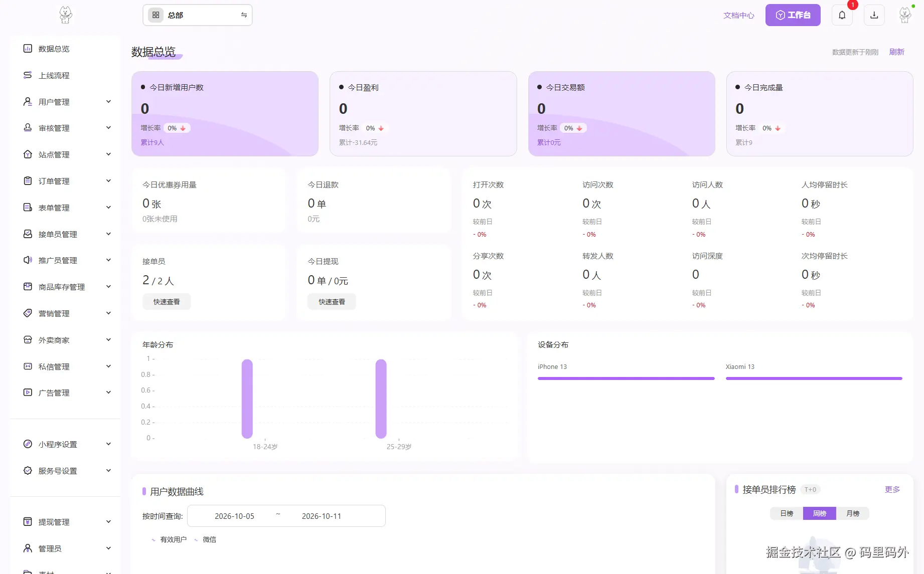Viewport: 924px width, 574px height.
Task: Open the user avatar menu
Action: point(905,15)
